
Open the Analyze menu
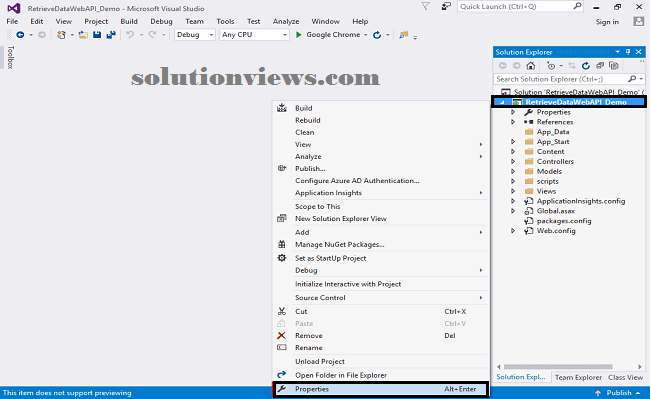coord(286,21)
